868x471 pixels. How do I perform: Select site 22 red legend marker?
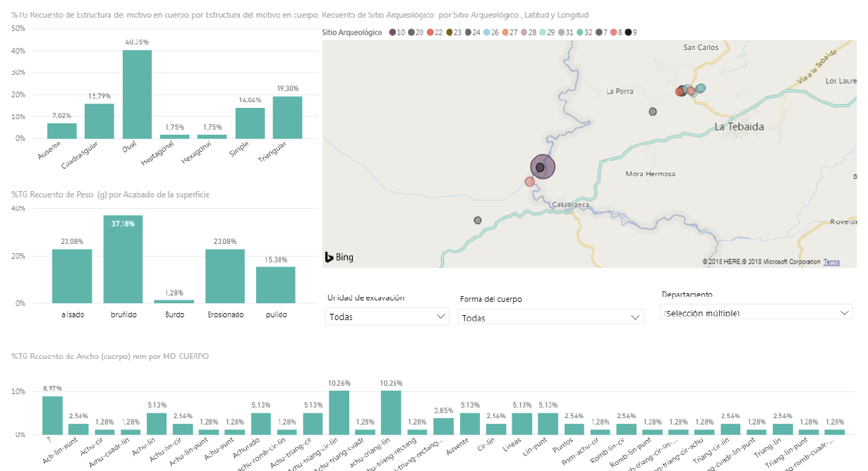[430, 32]
